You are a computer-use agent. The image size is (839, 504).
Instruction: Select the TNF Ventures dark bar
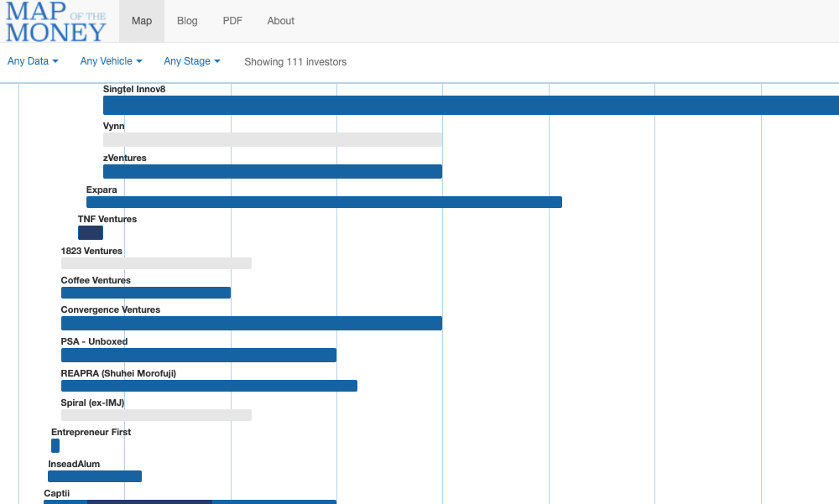click(91, 233)
